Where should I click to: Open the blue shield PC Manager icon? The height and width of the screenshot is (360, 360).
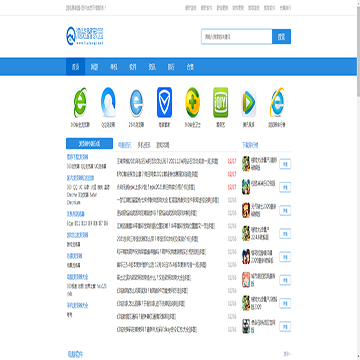click(164, 102)
